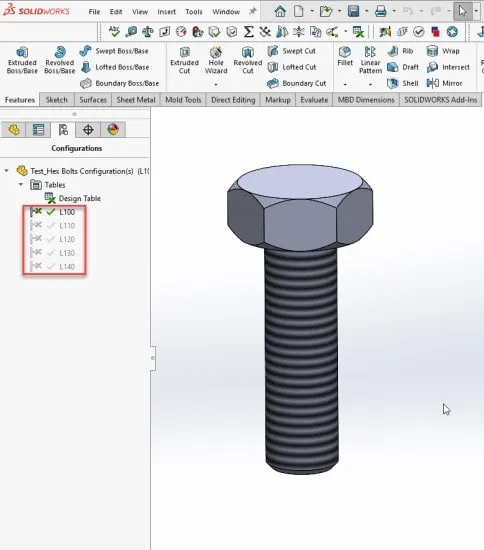Click the Save icon in toolbar
The image size is (484, 550).
pyautogui.click(x=354, y=11)
